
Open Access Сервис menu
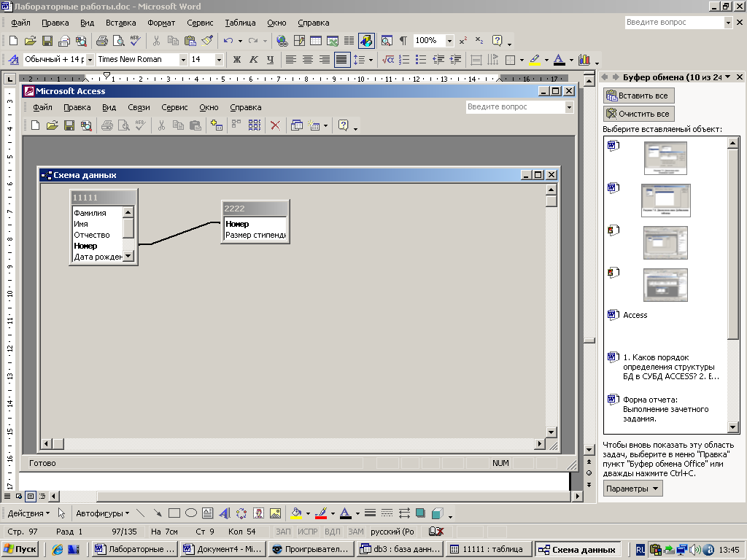coord(174,108)
